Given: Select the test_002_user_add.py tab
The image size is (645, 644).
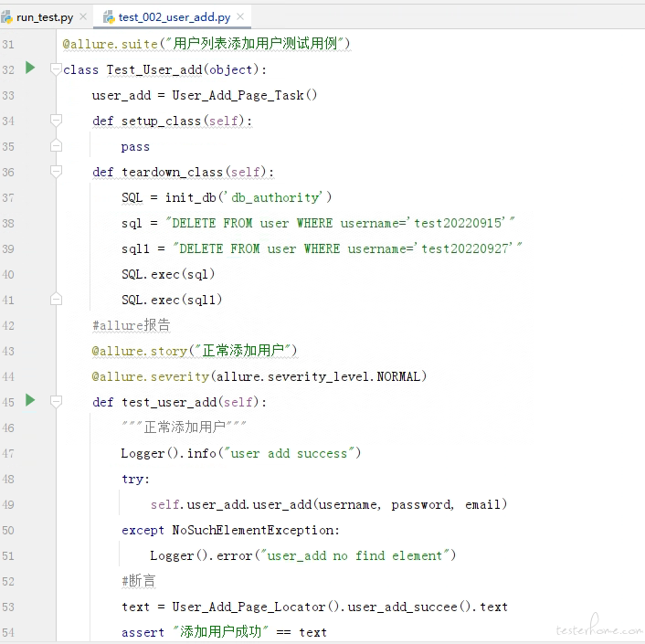Looking at the screenshot, I should (174, 17).
